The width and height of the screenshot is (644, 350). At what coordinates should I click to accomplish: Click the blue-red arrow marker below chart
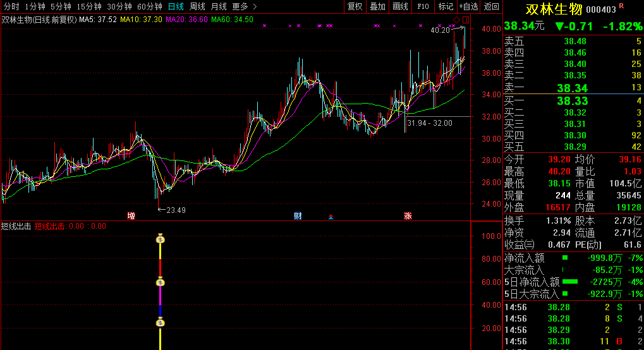331,217
